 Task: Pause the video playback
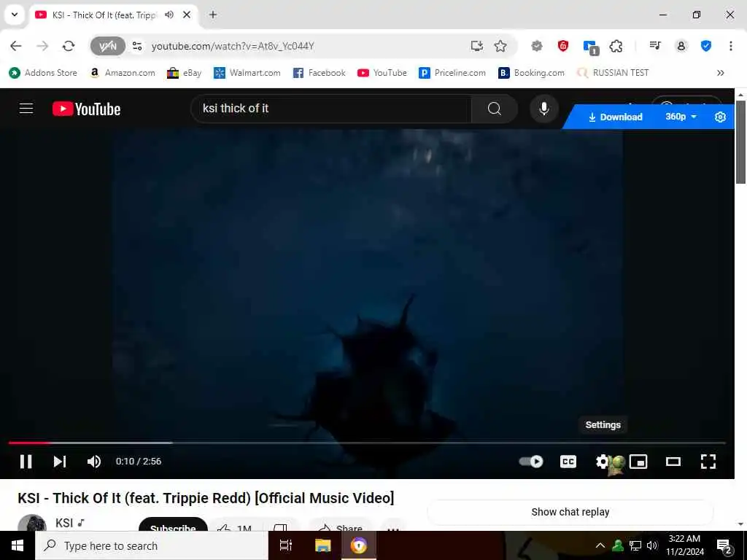(26, 462)
